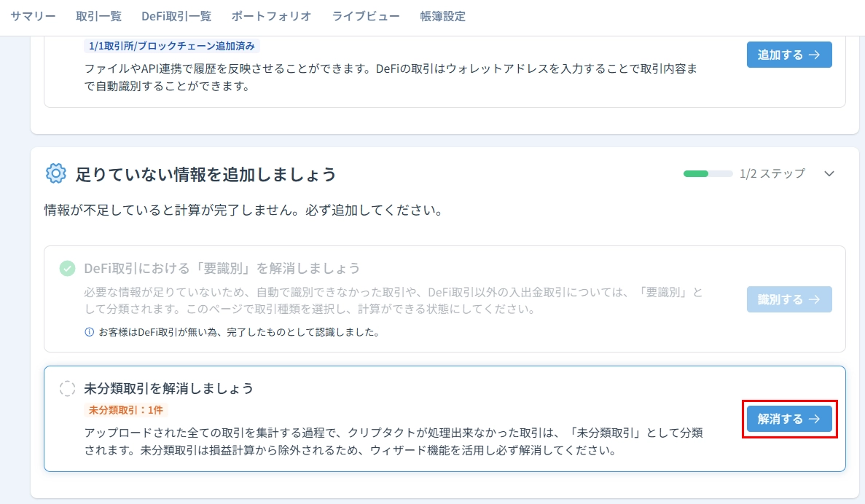
Task: Click the 1/2 ステップ label
Action: pyautogui.click(x=772, y=173)
